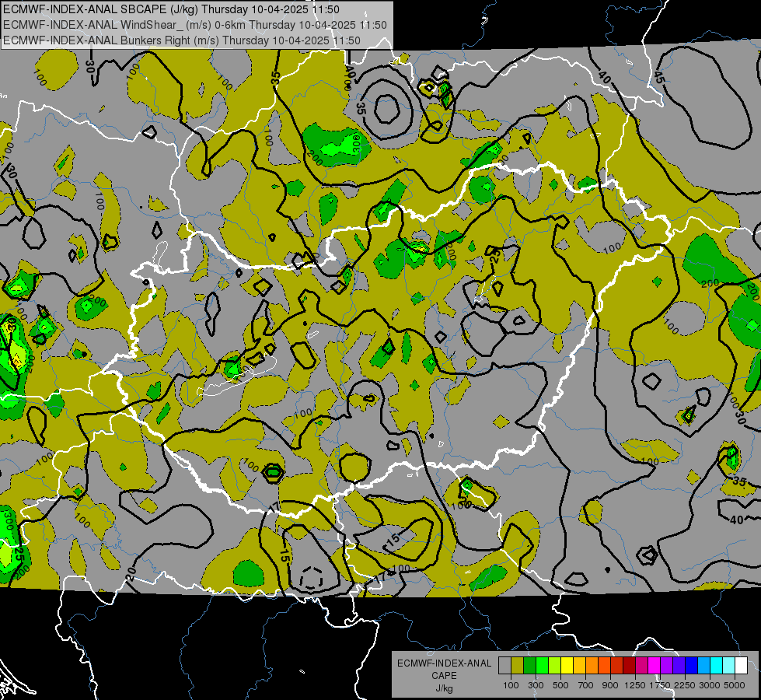The image size is (761, 700).
Task: Click the Bunkers Right header line
Action: 182,40
